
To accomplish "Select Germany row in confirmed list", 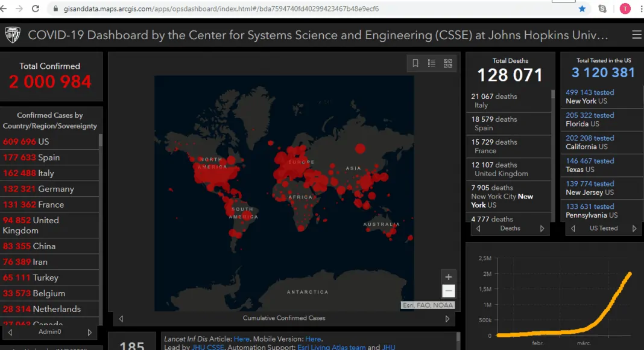I will click(49, 189).
